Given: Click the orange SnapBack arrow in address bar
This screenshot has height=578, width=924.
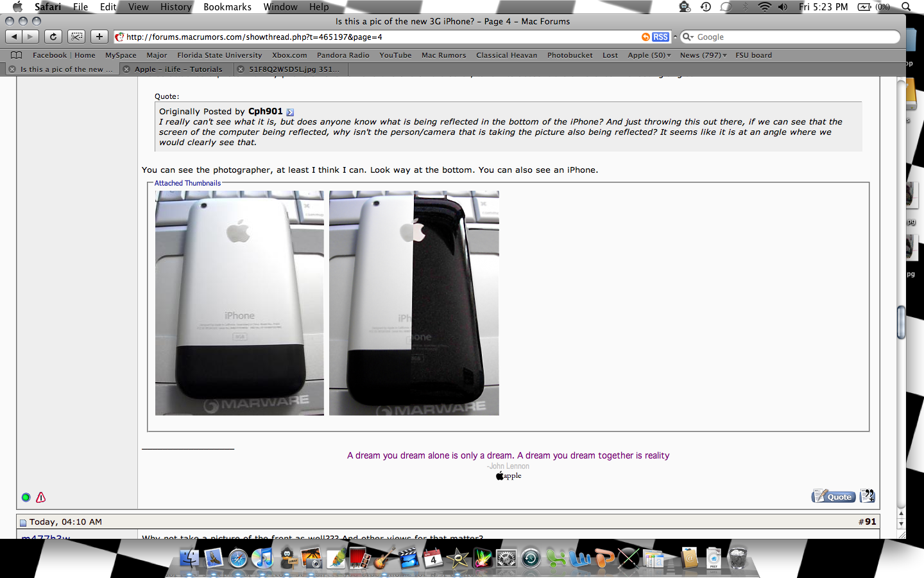Looking at the screenshot, I should [x=646, y=37].
